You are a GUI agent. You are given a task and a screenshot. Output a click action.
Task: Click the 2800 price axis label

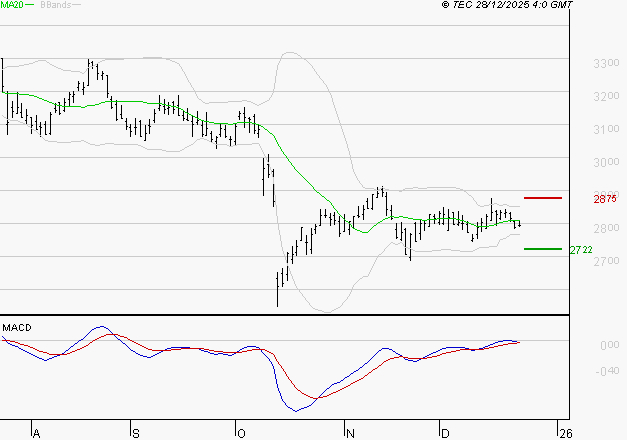point(606,228)
